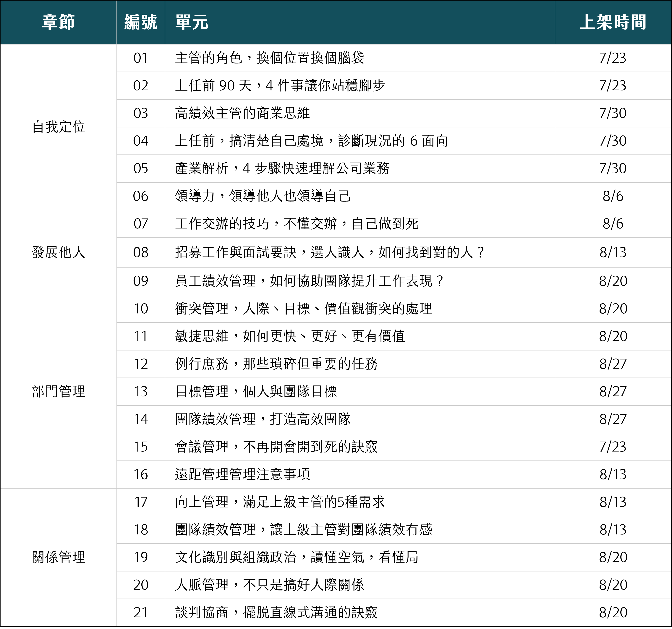Click unit 領導力，領導他人也領導自己
This screenshot has width=672, height=629.
[x=263, y=196]
